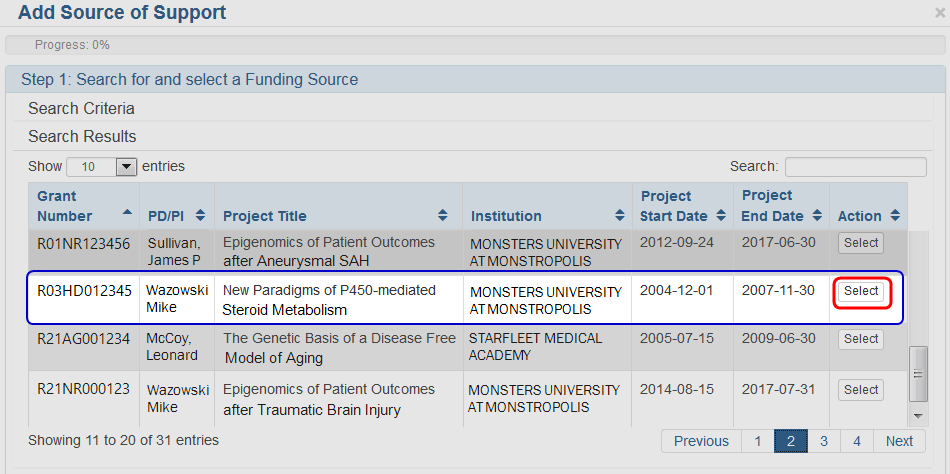The width and height of the screenshot is (950, 474).
Task: Sort by Project Start Date icon
Action: pos(719,216)
